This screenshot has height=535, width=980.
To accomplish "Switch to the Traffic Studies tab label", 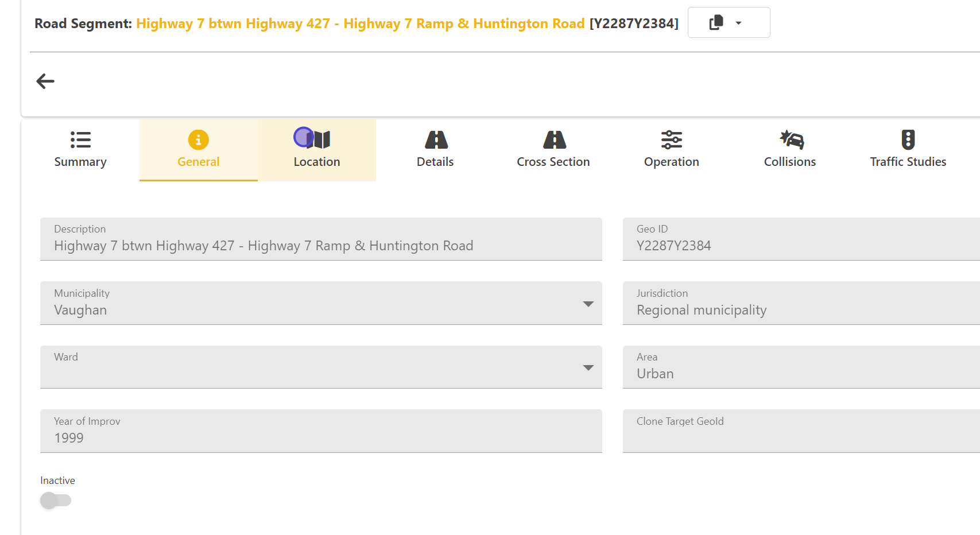I will pos(908,162).
